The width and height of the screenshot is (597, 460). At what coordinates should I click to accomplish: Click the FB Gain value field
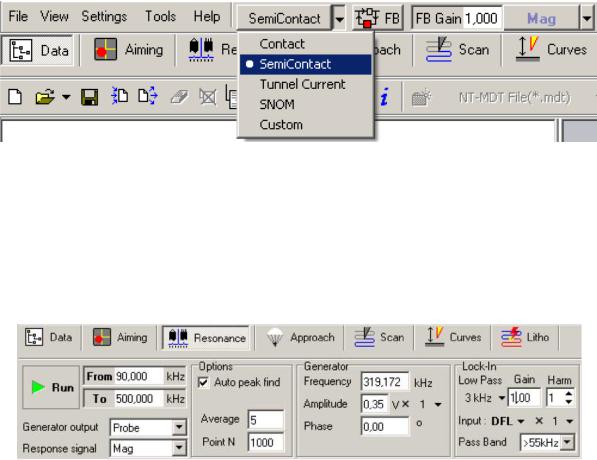click(x=482, y=18)
